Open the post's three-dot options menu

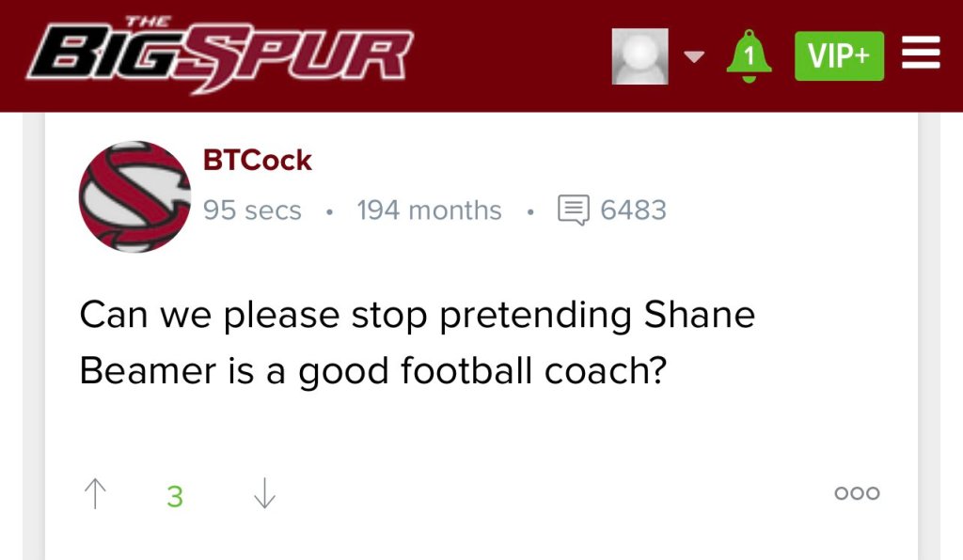tap(857, 493)
